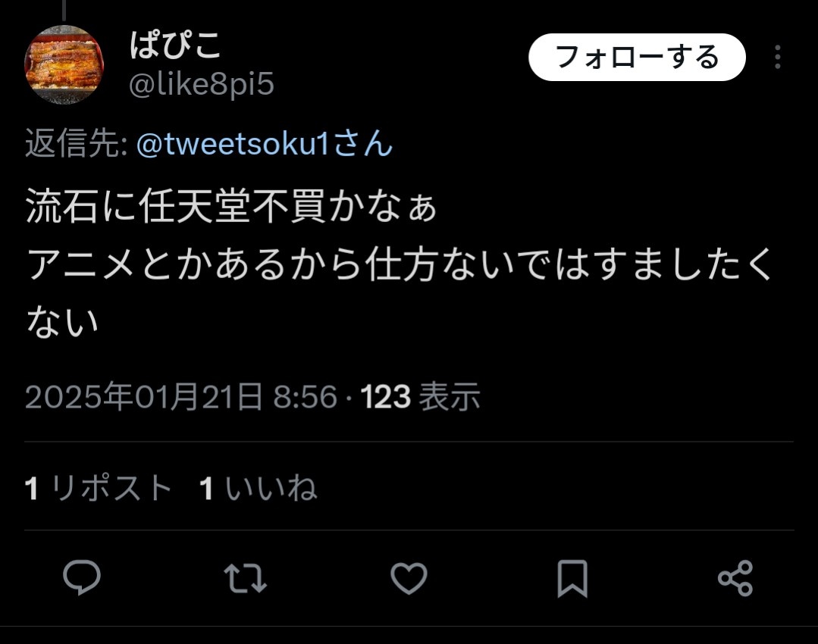Select the @like8pi5 handle
Viewport: 818px width, 644px height.
pyautogui.click(x=202, y=84)
